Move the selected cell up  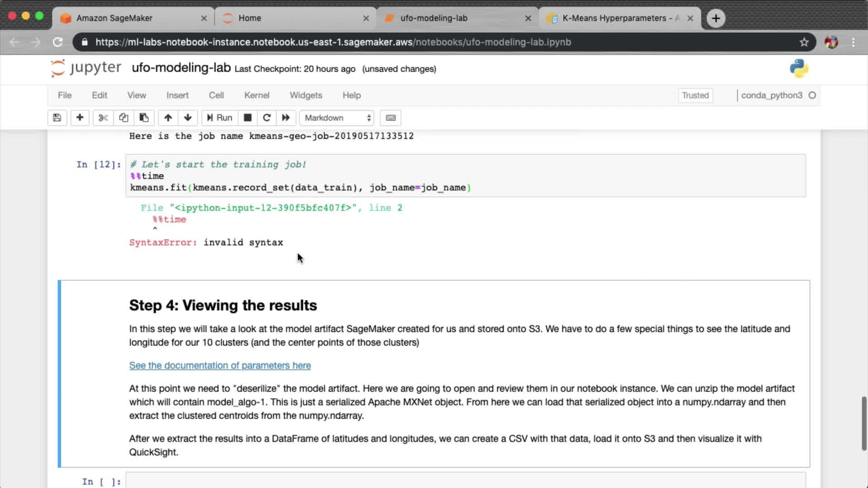tap(168, 118)
